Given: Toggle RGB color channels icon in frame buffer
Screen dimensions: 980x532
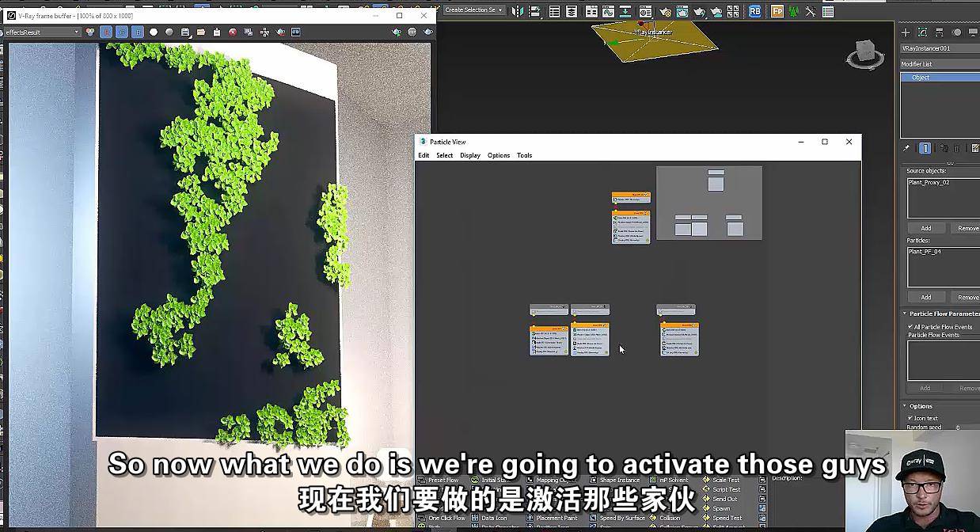Looking at the screenshot, I should [90, 32].
